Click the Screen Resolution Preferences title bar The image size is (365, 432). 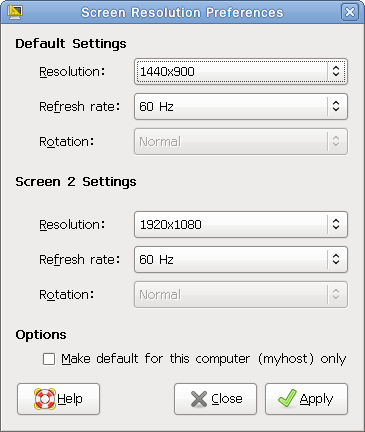(182, 12)
